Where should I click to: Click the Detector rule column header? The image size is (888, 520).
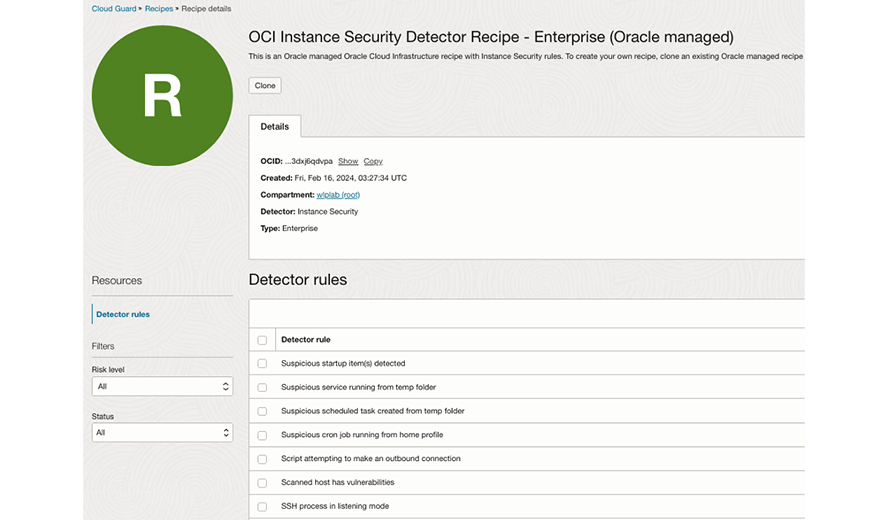click(306, 340)
